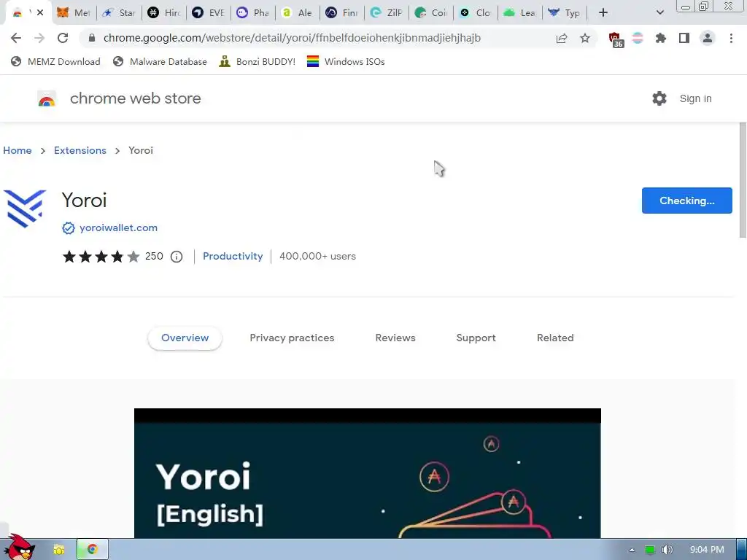Viewport: 747px width, 560px height.
Task: Open the Productivity category link
Action: 233,256
